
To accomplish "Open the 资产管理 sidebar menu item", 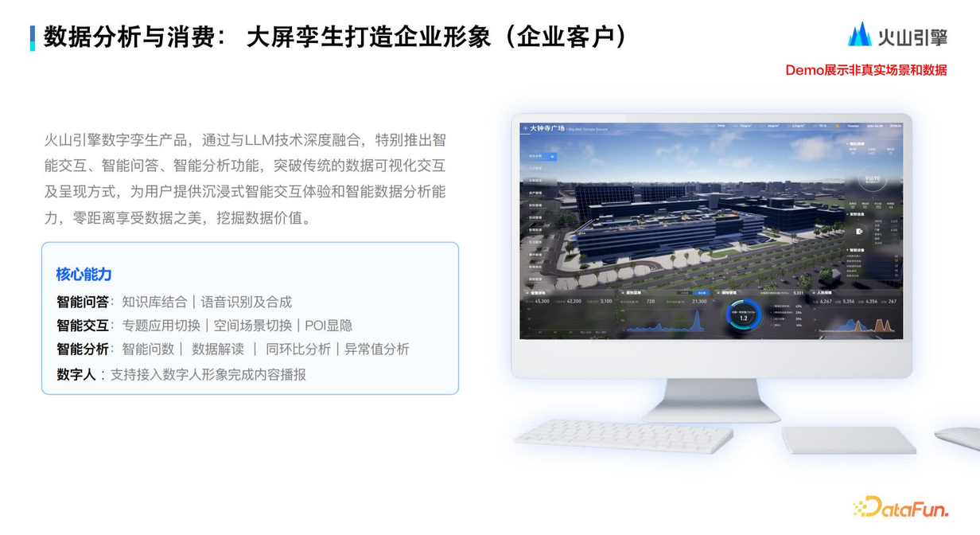I will click(535, 193).
